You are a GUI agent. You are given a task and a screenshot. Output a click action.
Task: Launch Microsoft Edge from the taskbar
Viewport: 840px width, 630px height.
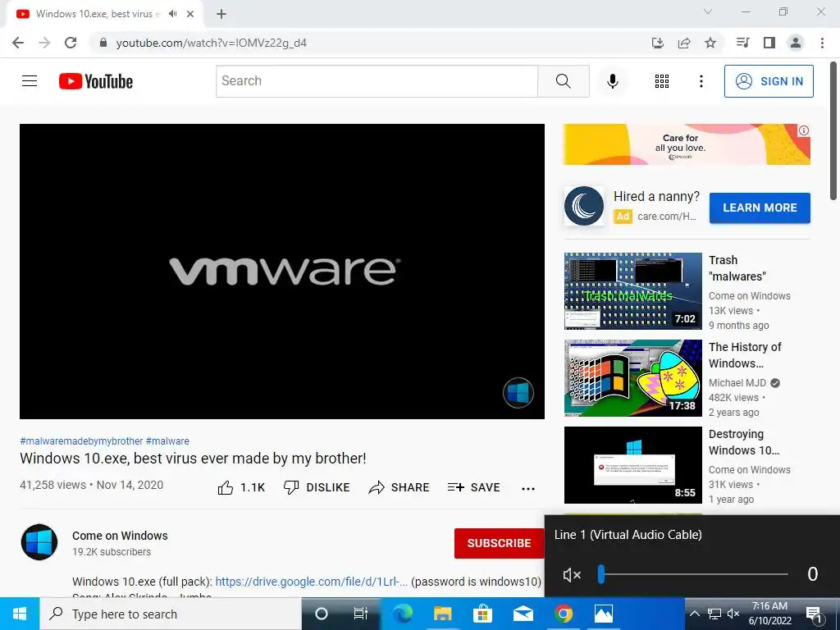pyautogui.click(x=402, y=614)
